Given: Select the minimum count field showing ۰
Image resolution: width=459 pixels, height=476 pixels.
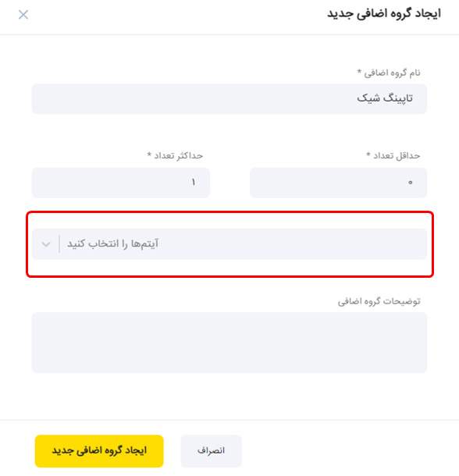Looking at the screenshot, I should [339, 183].
